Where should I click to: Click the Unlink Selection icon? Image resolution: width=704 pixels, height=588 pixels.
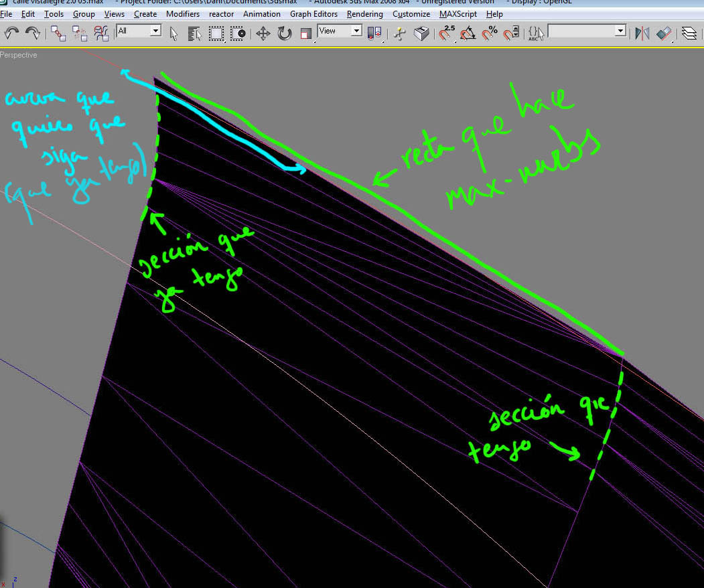pyautogui.click(x=80, y=33)
